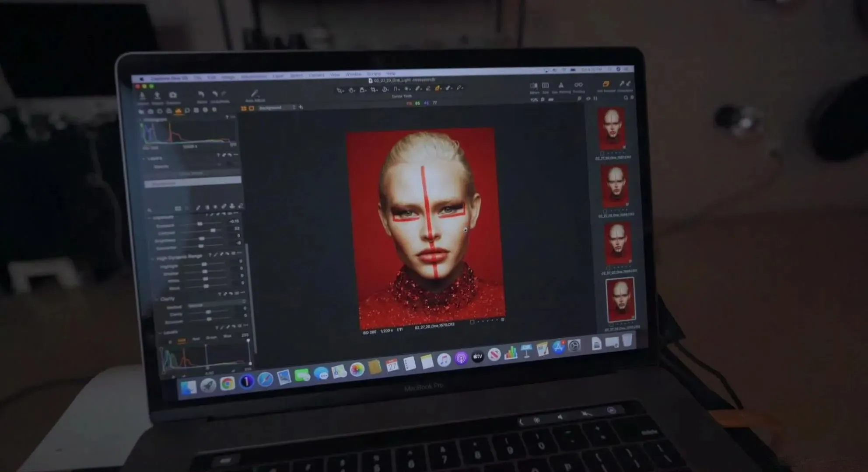This screenshot has height=472, width=868.
Task: Select the Red channel Levels tab
Action: (196, 339)
